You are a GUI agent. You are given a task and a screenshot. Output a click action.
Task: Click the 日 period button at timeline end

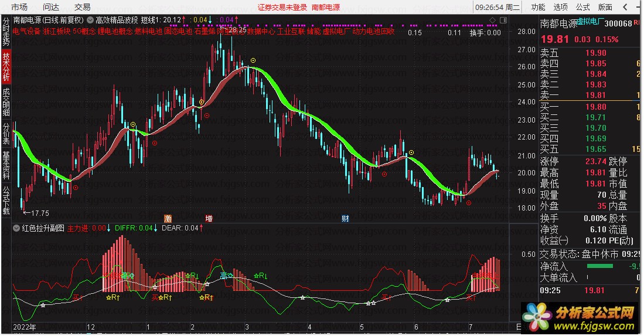[x=519, y=327]
